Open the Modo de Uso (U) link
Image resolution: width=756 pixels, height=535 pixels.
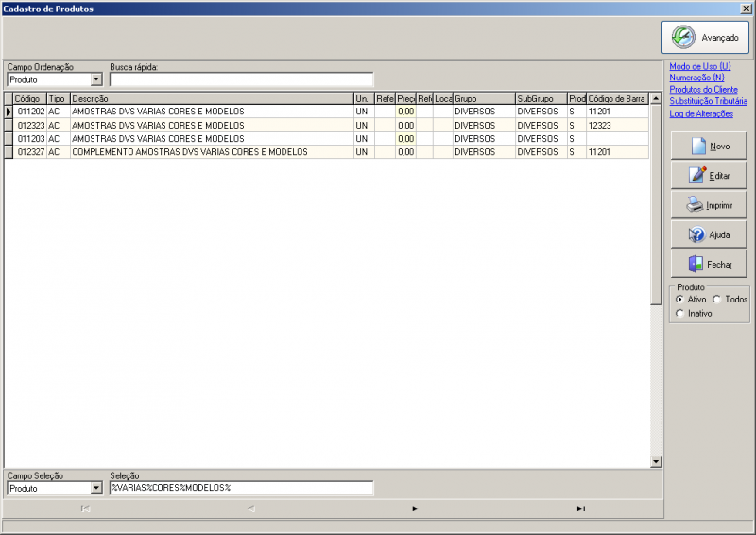click(700, 66)
